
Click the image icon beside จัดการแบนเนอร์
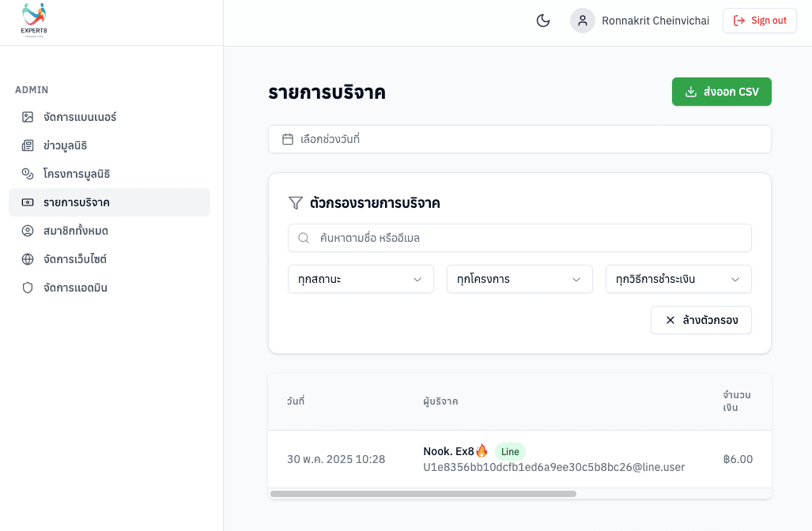pyautogui.click(x=28, y=117)
